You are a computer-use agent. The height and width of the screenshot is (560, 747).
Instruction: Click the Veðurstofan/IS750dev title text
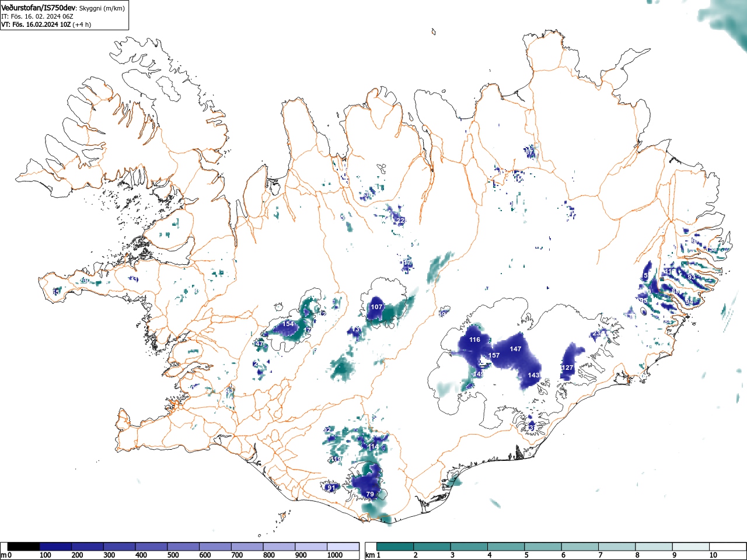tap(39, 8)
